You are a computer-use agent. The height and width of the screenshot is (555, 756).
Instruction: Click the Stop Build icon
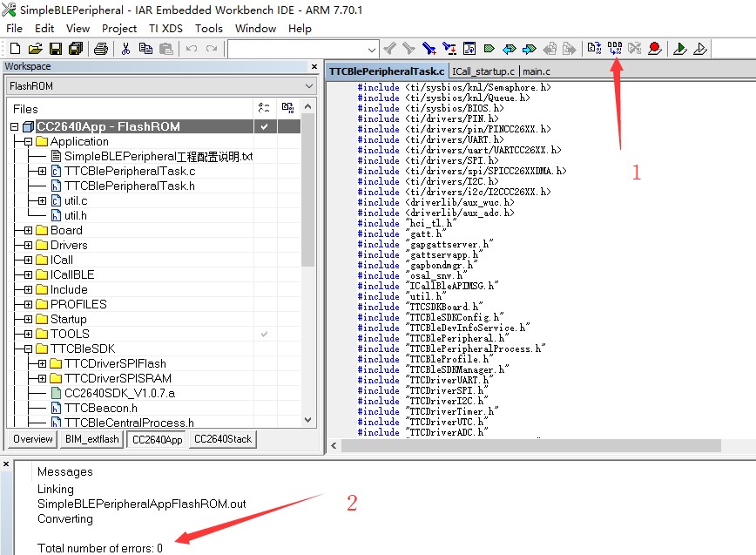[634, 49]
